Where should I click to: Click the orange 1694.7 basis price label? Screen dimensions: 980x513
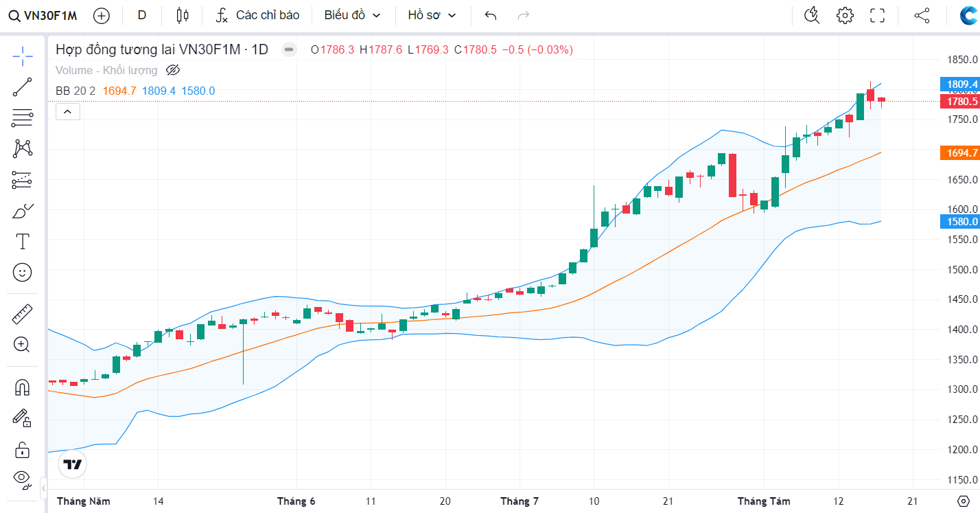[x=959, y=153]
